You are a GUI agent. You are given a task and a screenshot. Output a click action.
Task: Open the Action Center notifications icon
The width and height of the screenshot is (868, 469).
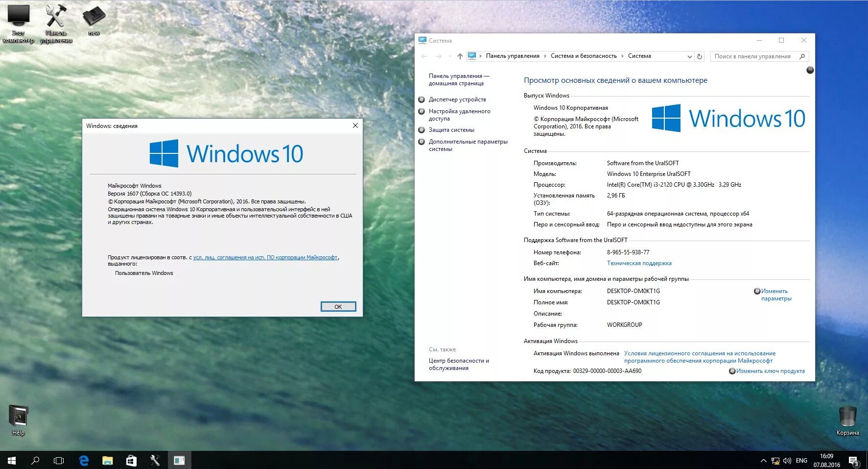coord(854,461)
